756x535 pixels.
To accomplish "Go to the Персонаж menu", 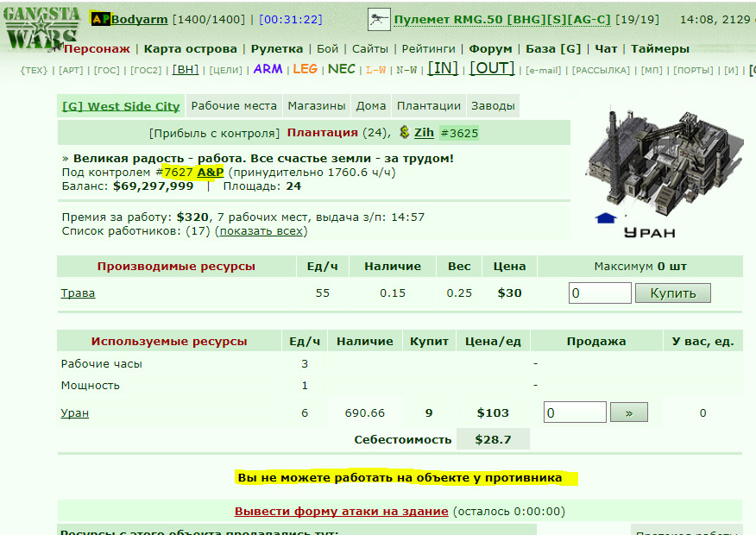I will (x=97, y=48).
